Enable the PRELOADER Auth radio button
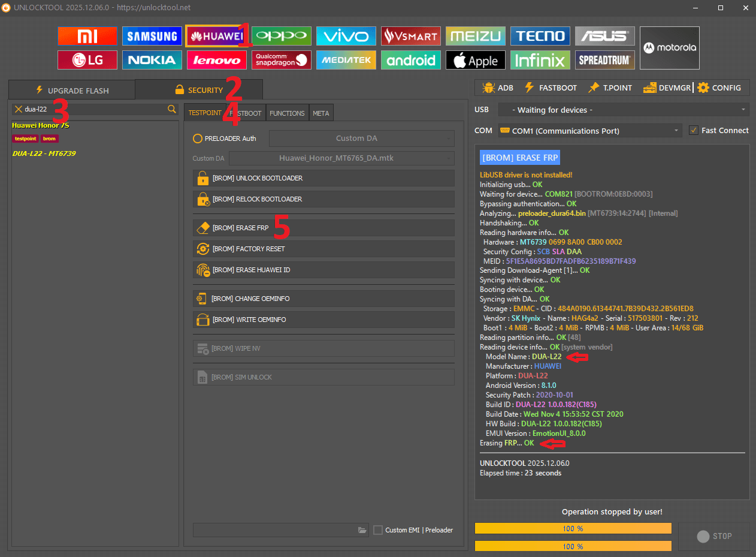 pyautogui.click(x=198, y=139)
